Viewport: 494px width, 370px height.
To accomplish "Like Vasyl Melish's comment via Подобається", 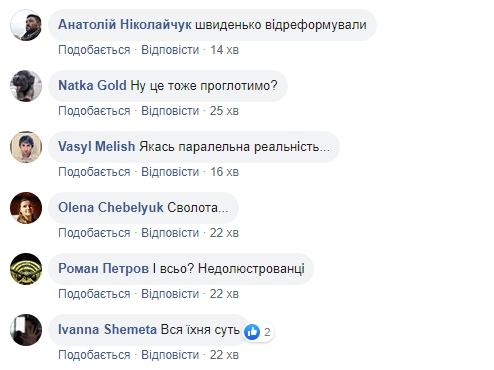I will point(94,172).
